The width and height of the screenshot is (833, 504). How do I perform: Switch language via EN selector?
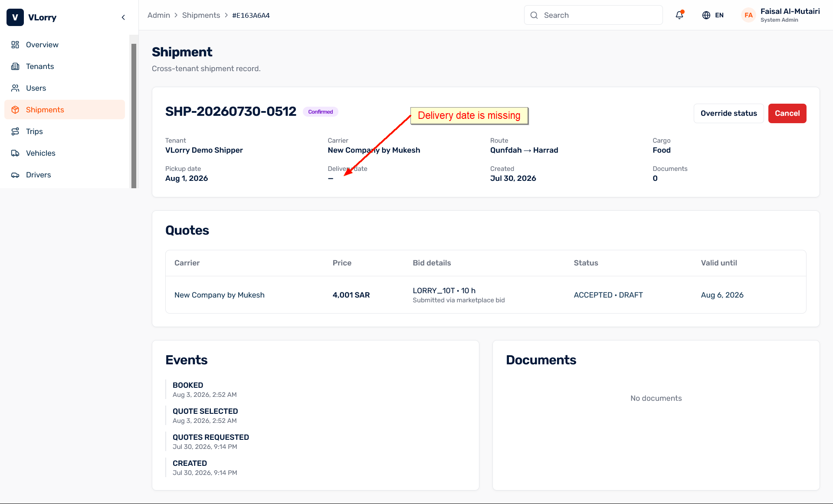713,15
